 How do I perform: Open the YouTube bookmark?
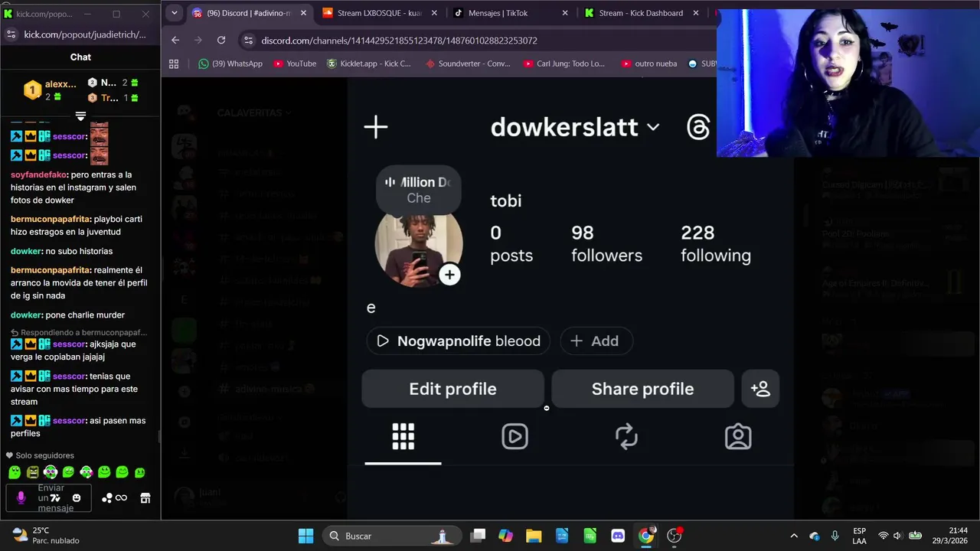click(x=295, y=64)
